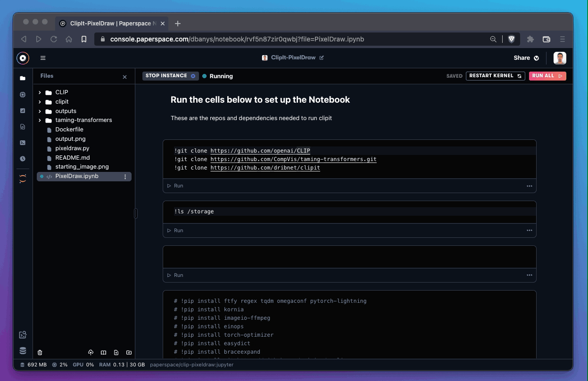Click browser home button
Viewport: 588px width, 381px height.
point(69,39)
